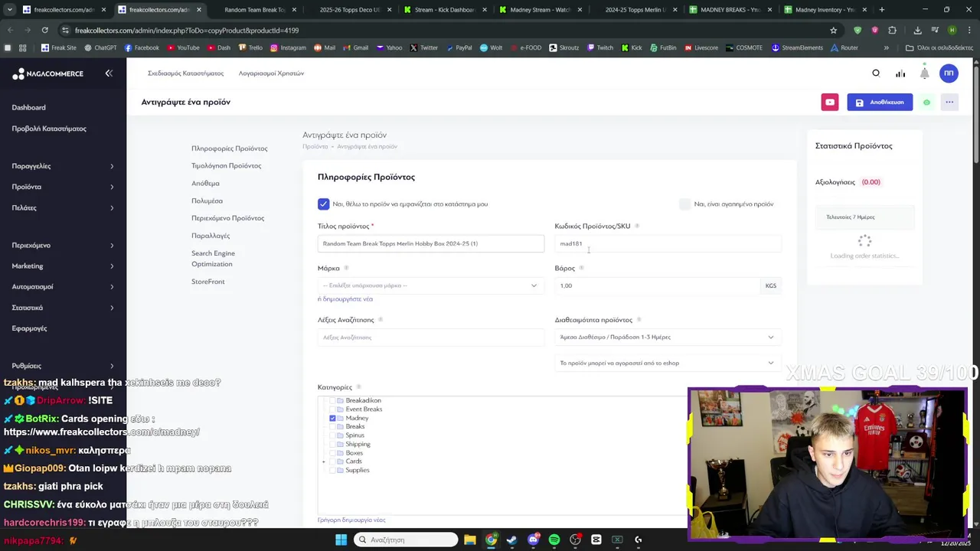Image resolution: width=980 pixels, height=551 pixels.
Task: Click the info icon next to Κατηγορίες
Action: pyautogui.click(x=358, y=387)
